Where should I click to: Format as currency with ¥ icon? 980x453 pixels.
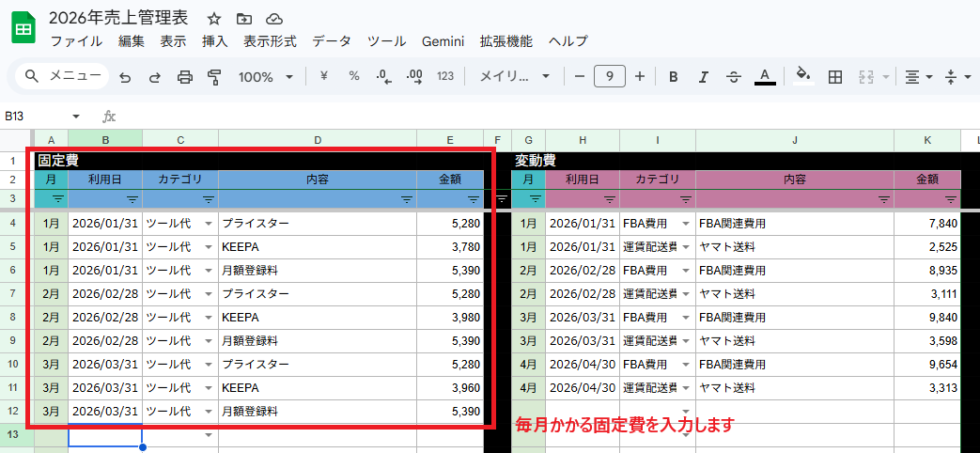[x=324, y=77]
